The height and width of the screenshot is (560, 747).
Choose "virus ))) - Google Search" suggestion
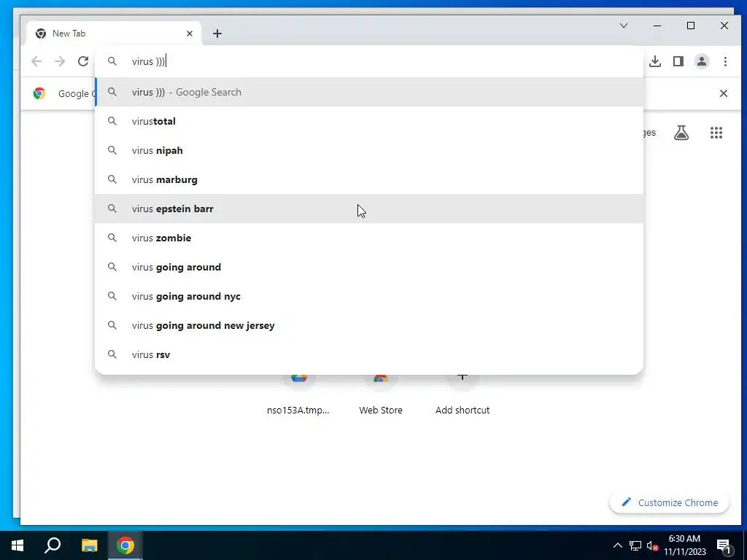pos(368,92)
